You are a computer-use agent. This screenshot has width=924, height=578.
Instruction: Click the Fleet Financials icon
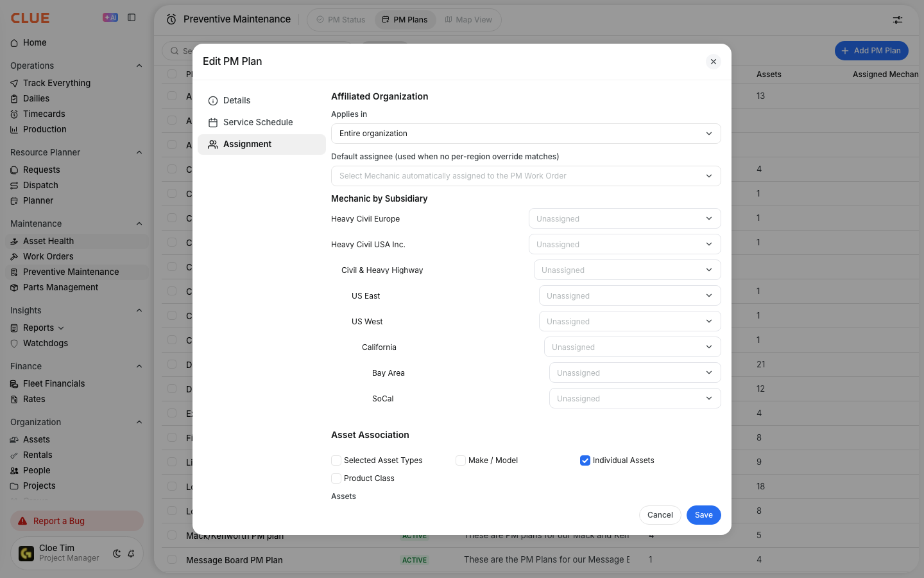pos(14,384)
